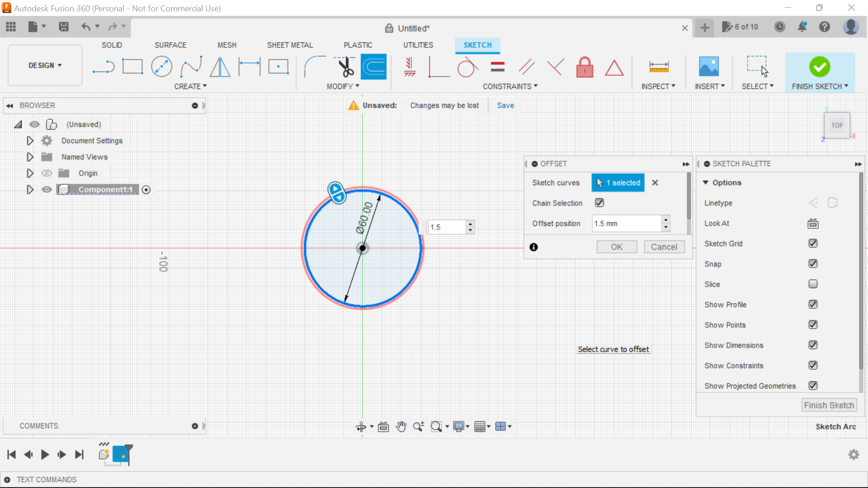Disable Chain Selection in Offset dialog
Screen dimensions: 868x488
(x=599, y=203)
